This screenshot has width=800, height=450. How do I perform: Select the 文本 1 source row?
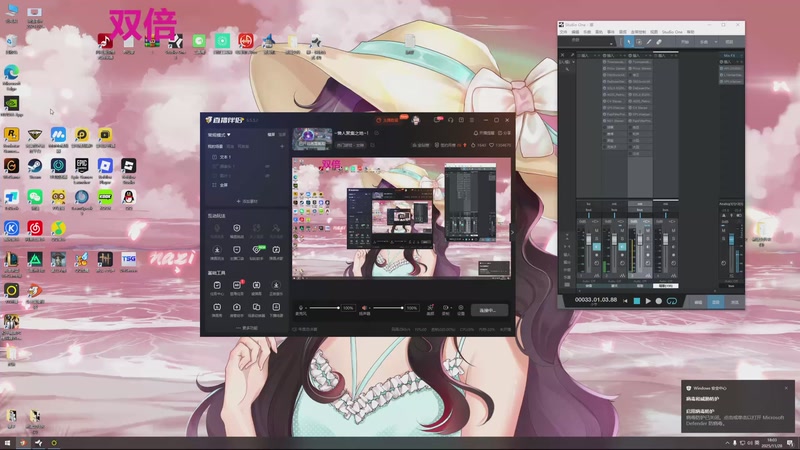click(x=248, y=157)
